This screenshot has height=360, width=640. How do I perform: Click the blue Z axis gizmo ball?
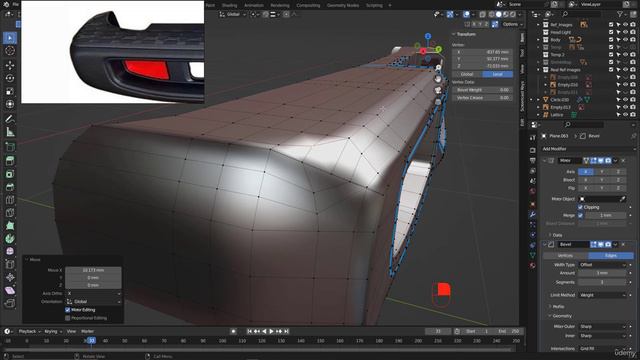tap(428, 36)
